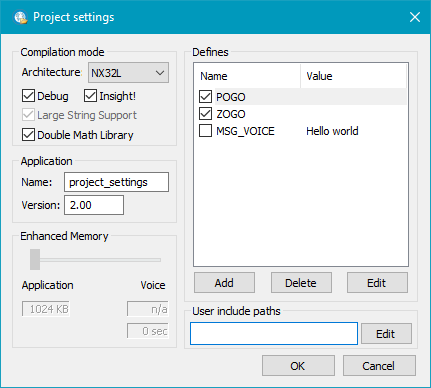Image resolution: width=431 pixels, height=388 pixels.
Task: Toggle the Insight! checkbox
Action: point(90,96)
